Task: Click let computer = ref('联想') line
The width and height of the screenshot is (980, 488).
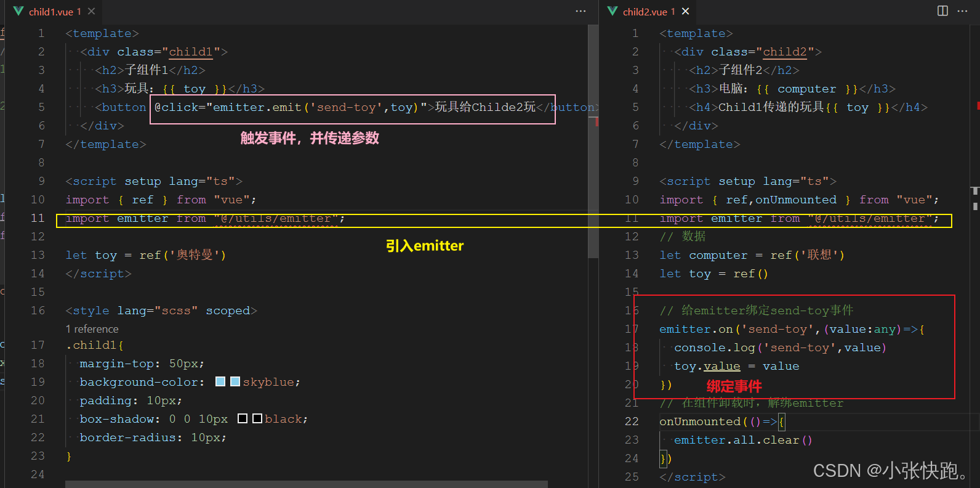Action: pos(752,255)
